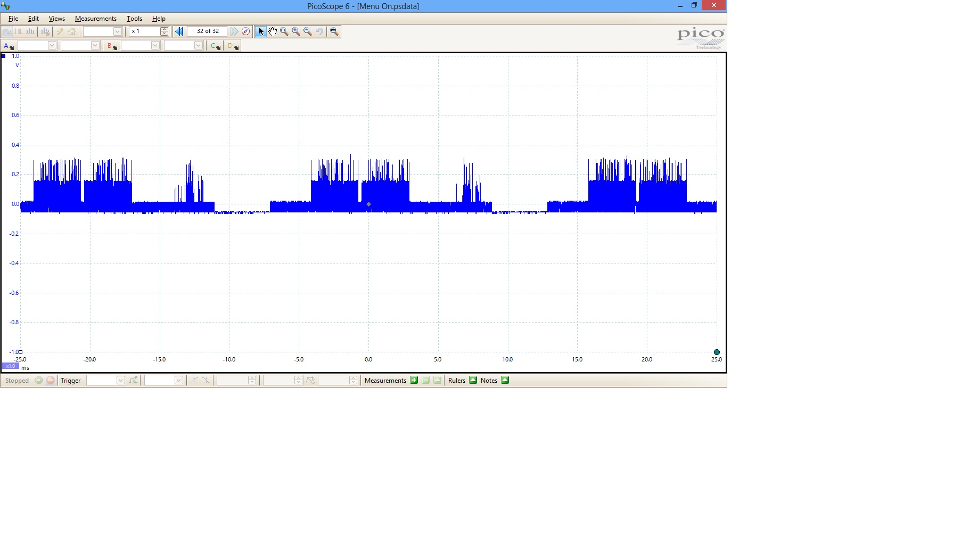
Task: Select the zoom-in tool
Action: [x=296, y=31]
